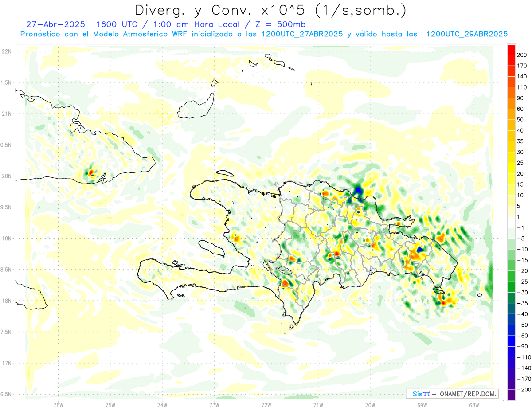This screenshot has width=532, height=411.
Task: Click the '1200UTC_27ABR2025' initialization text
Action: 302,34
